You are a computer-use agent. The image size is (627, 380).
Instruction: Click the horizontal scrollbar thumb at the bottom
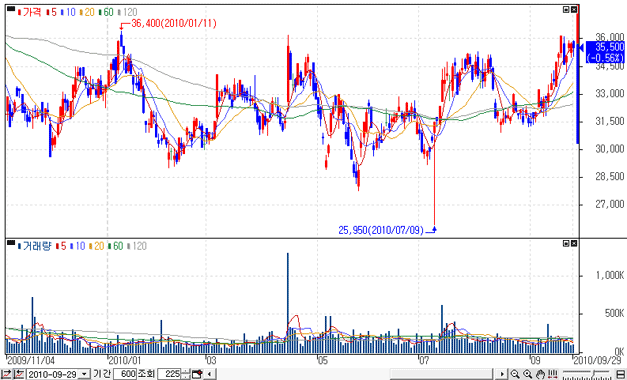(x=441, y=374)
